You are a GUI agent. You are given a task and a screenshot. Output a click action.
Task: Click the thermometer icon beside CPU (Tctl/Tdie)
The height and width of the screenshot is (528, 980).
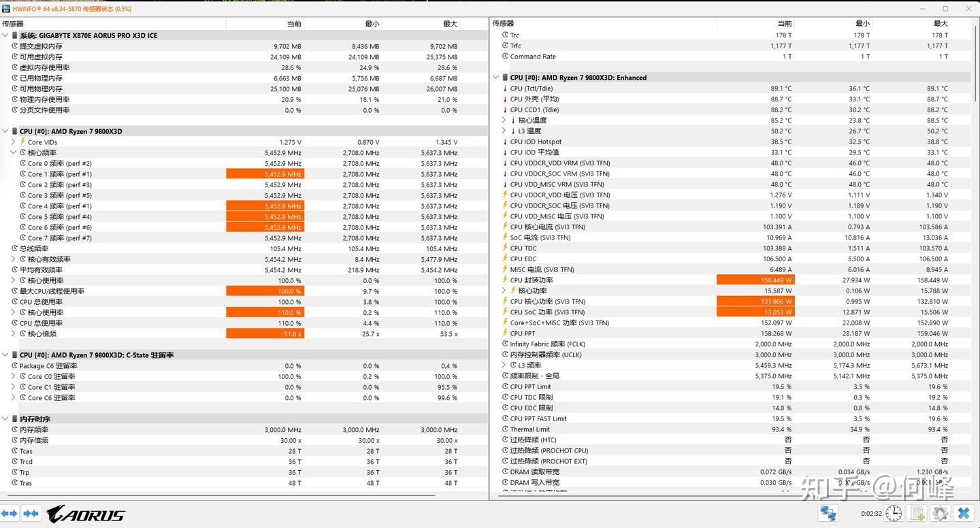pos(506,88)
